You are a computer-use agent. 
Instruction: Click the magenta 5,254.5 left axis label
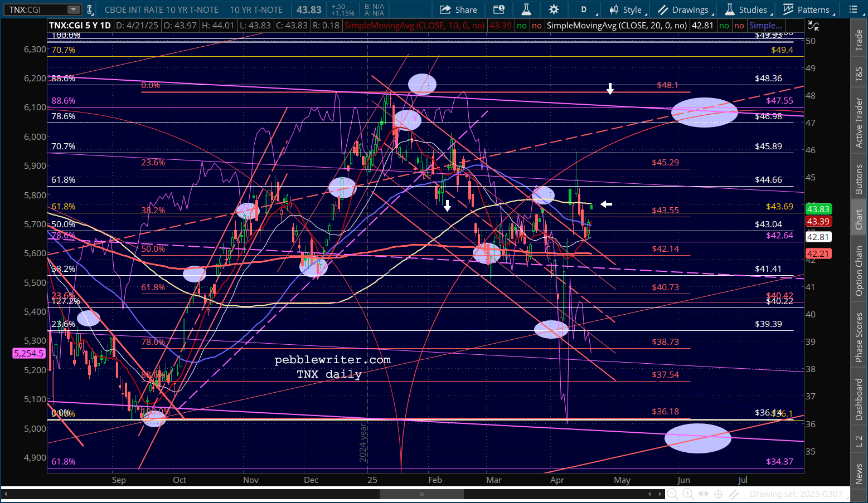click(28, 354)
